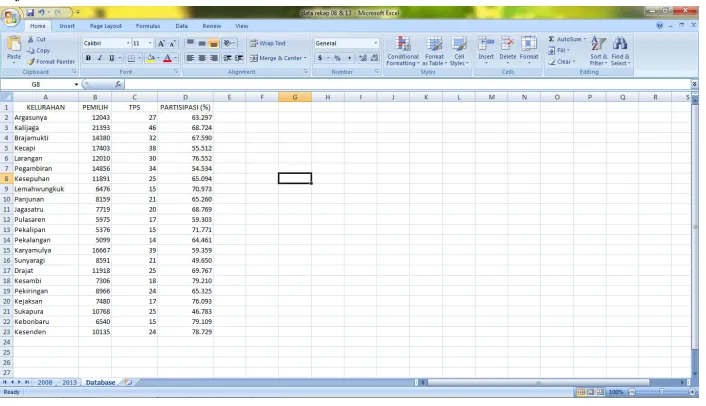Toggle Top Align vertical alignment
The image size is (706, 406).
pyautogui.click(x=190, y=43)
